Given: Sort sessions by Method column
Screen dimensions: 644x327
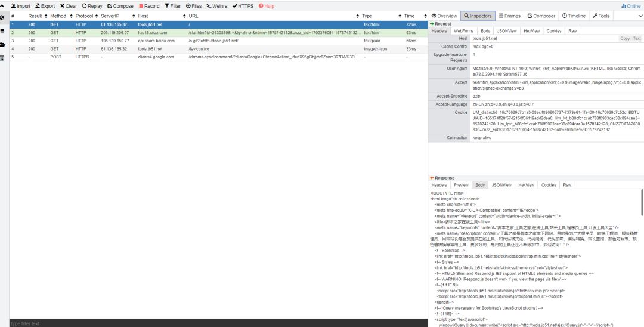Looking at the screenshot, I should coord(61,16).
